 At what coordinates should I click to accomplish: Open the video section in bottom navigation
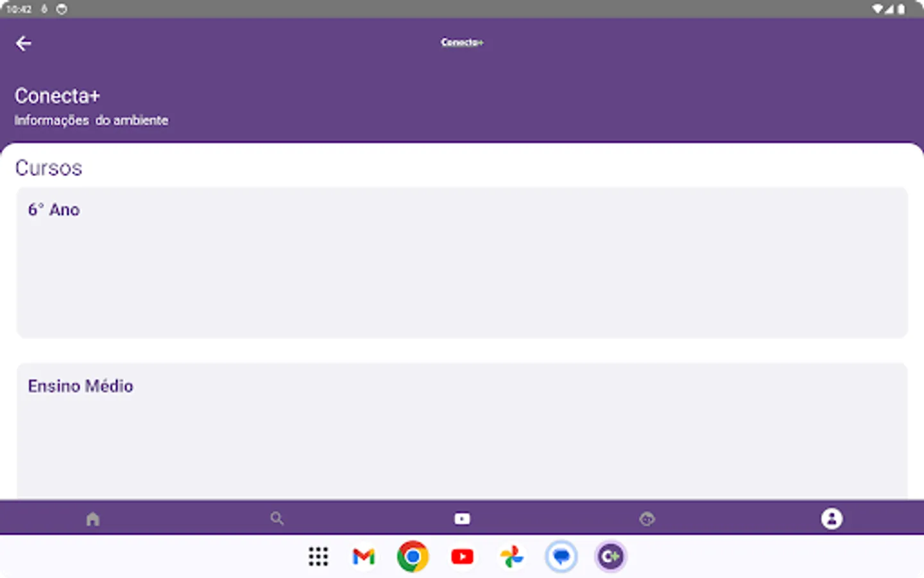(462, 518)
